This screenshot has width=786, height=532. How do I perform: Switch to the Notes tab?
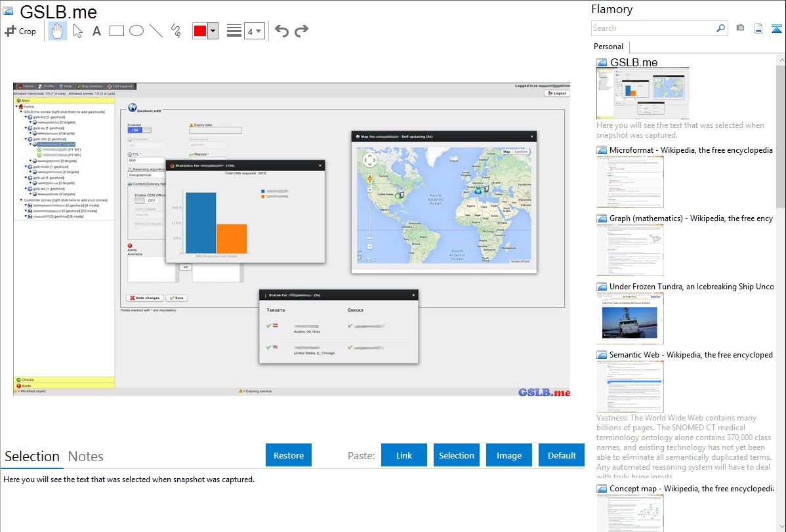[86, 457]
